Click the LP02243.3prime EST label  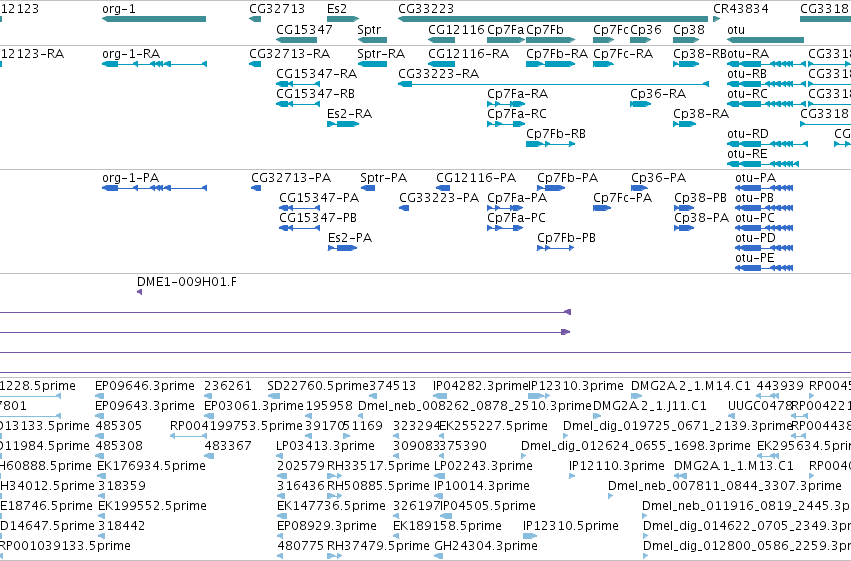tap(484, 466)
